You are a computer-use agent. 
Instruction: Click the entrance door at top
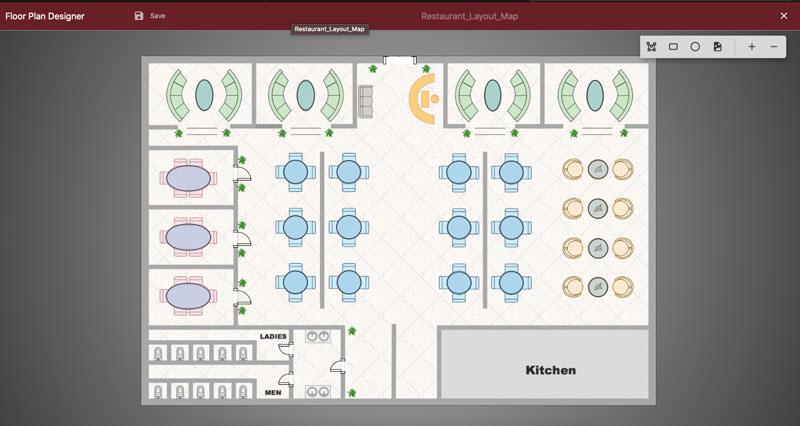click(399, 61)
